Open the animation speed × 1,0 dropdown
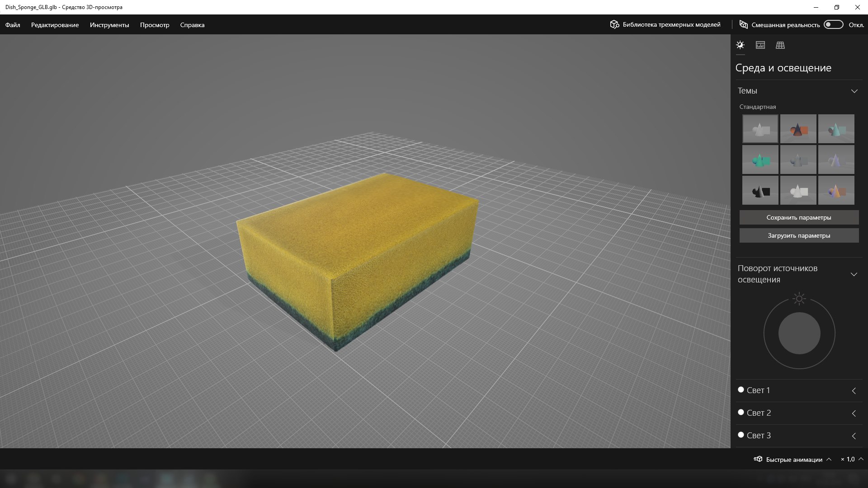The width and height of the screenshot is (868, 488). coord(852,459)
